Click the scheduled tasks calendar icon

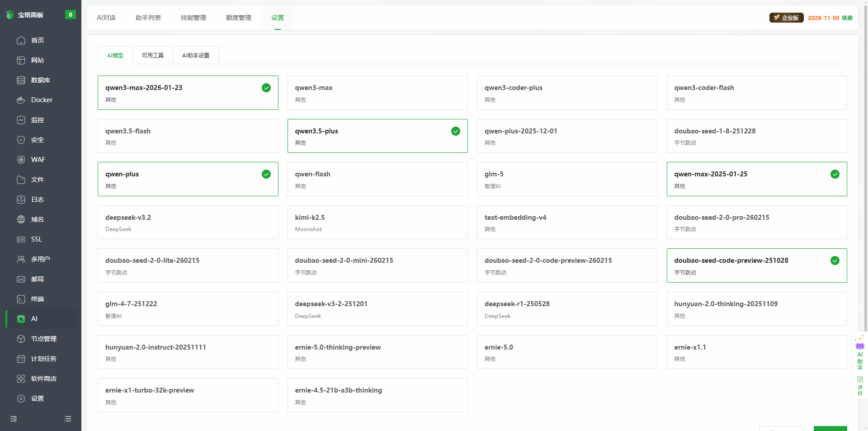click(x=21, y=359)
